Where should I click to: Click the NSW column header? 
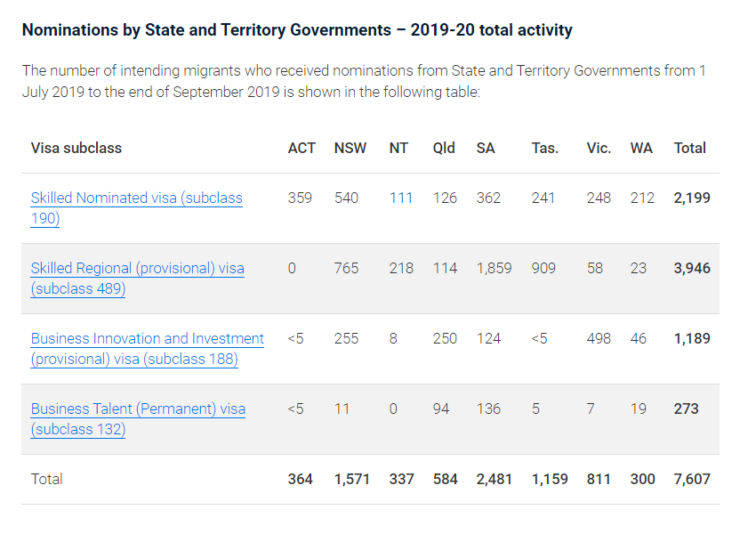(350, 148)
